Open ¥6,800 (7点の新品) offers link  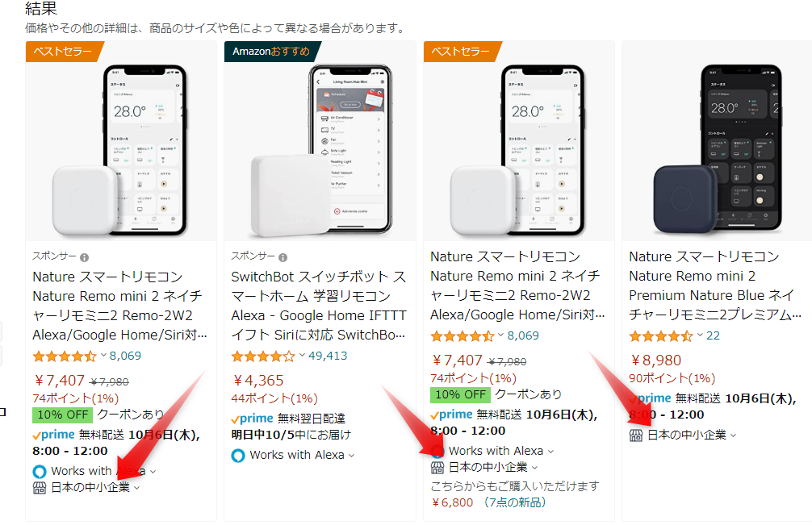[x=488, y=502]
